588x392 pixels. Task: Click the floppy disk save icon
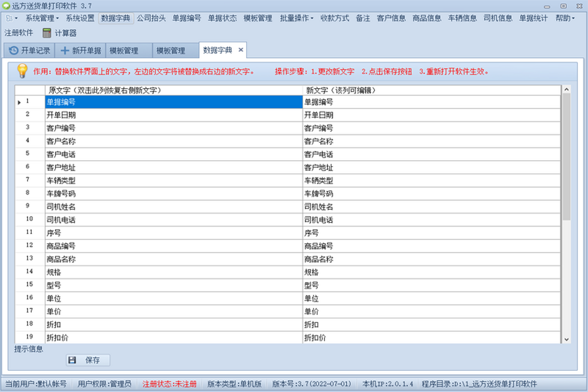73,360
